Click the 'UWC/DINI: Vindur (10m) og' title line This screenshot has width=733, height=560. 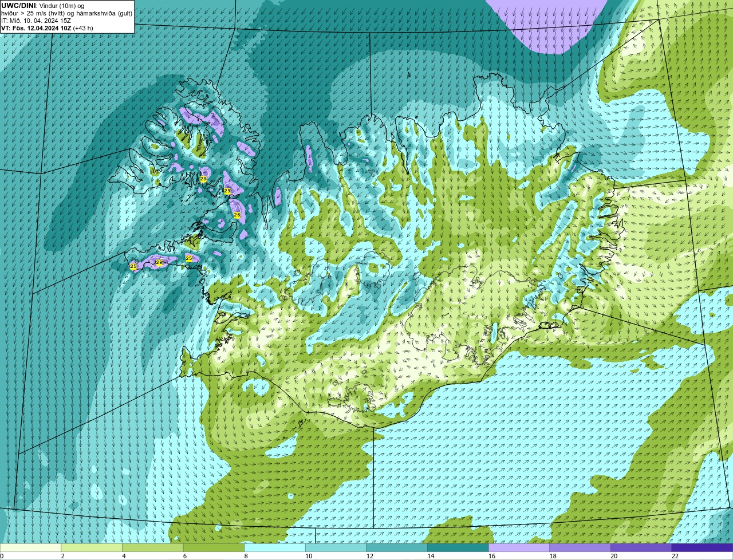click(x=43, y=6)
